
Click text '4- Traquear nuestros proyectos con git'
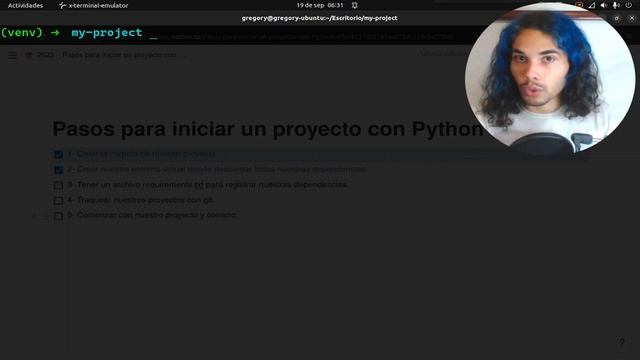click(141, 200)
